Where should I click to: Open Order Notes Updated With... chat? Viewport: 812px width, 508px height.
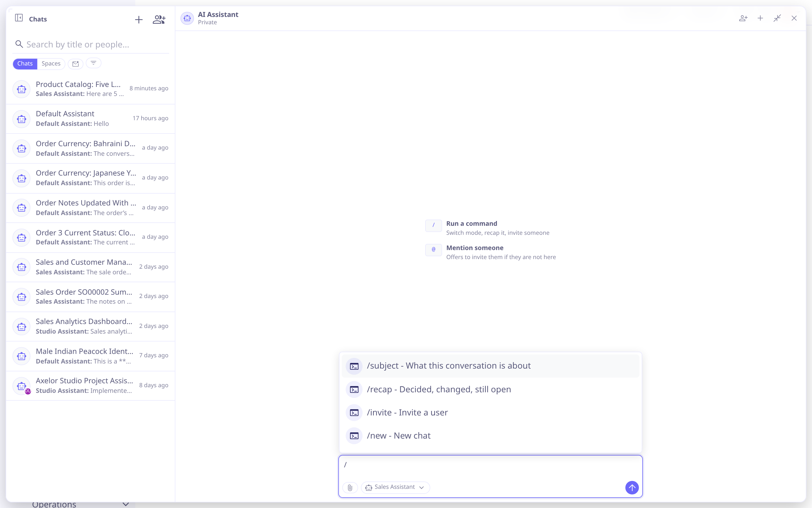[90, 208]
